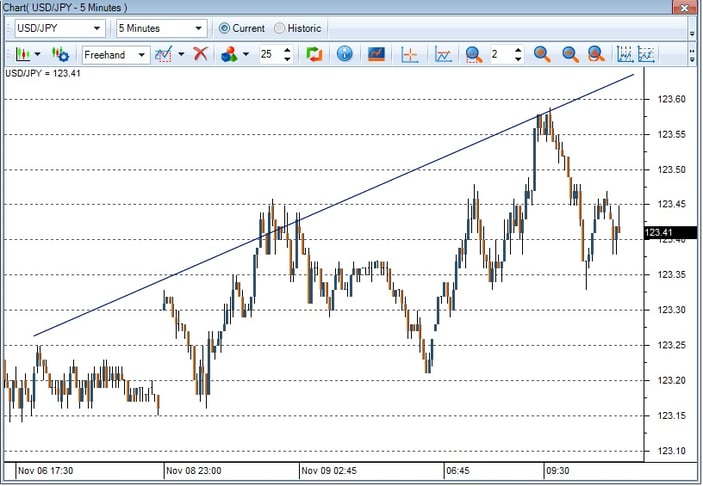
Task: Increase the value 25 stepper
Action: 287,50
